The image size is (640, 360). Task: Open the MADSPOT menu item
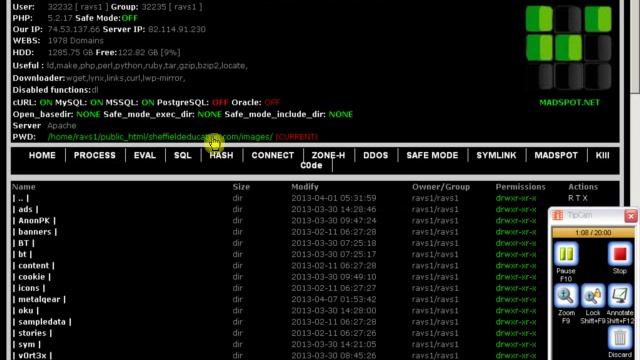(x=556, y=155)
